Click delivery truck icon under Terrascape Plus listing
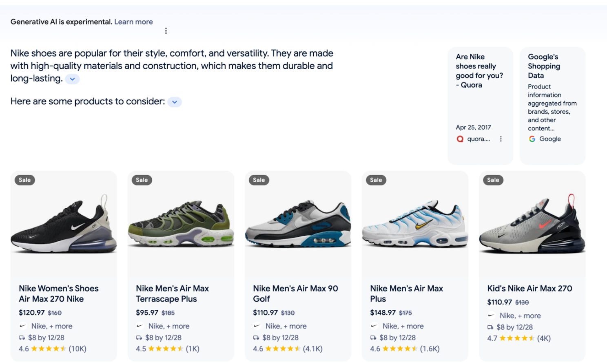The width and height of the screenshot is (607, 364). click(x=139, y=338)
